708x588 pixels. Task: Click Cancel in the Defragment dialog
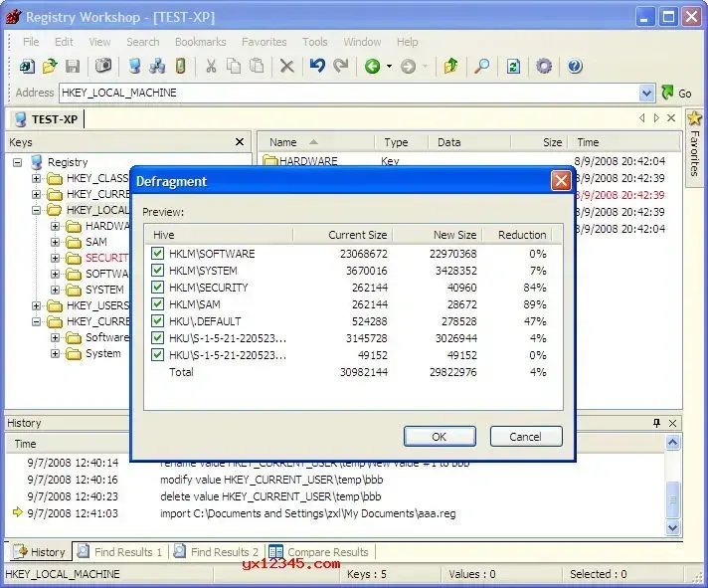(x=526, y=436)
